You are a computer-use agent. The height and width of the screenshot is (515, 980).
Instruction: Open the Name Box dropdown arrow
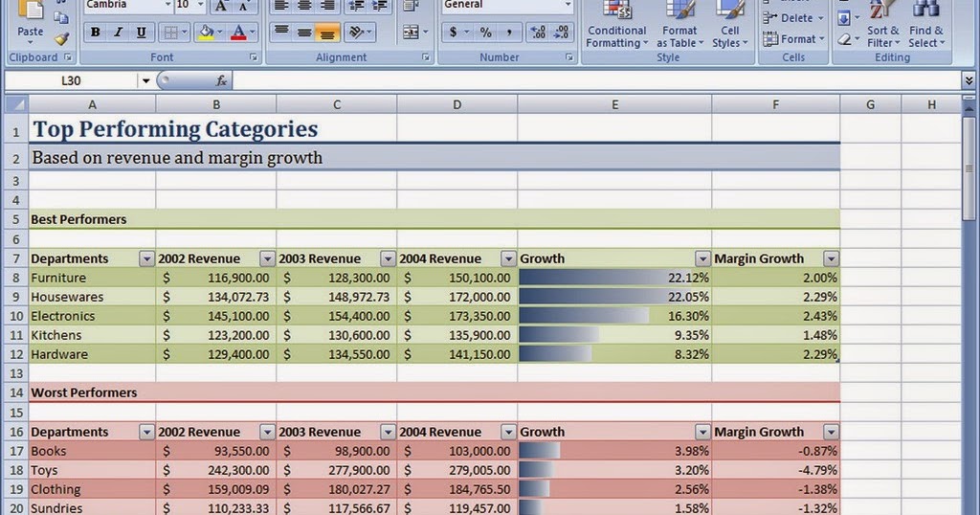pyautogui.click(x=145, y=80)
